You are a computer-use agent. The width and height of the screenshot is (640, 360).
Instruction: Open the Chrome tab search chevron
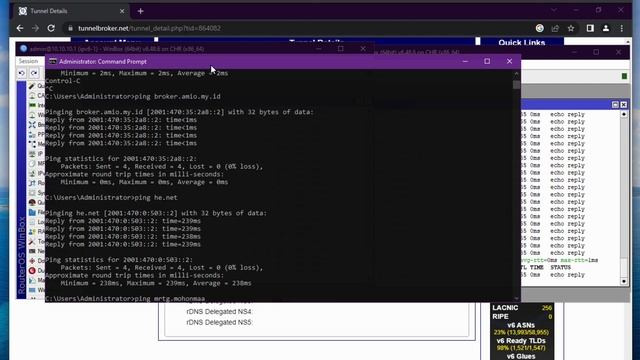(x=553, y=10)
